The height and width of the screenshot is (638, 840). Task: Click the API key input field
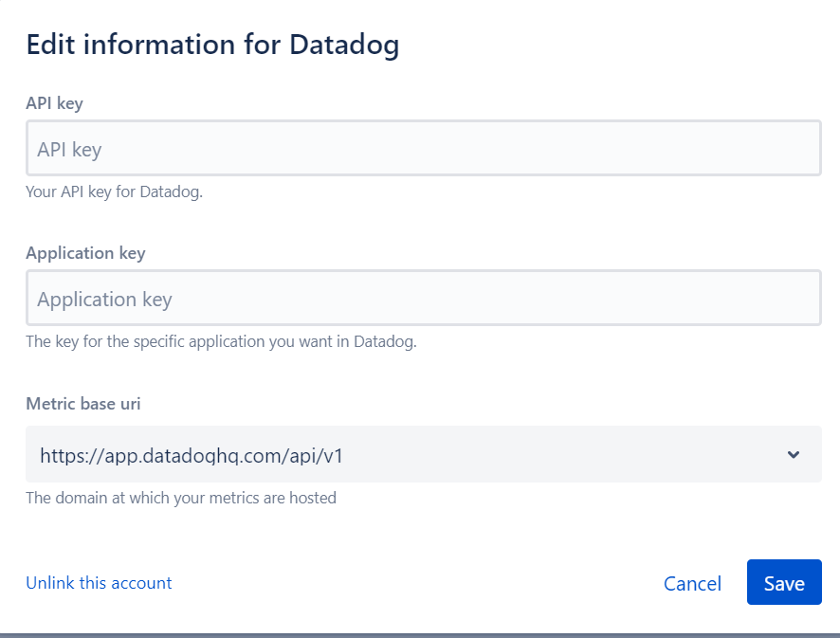[423, 148]
